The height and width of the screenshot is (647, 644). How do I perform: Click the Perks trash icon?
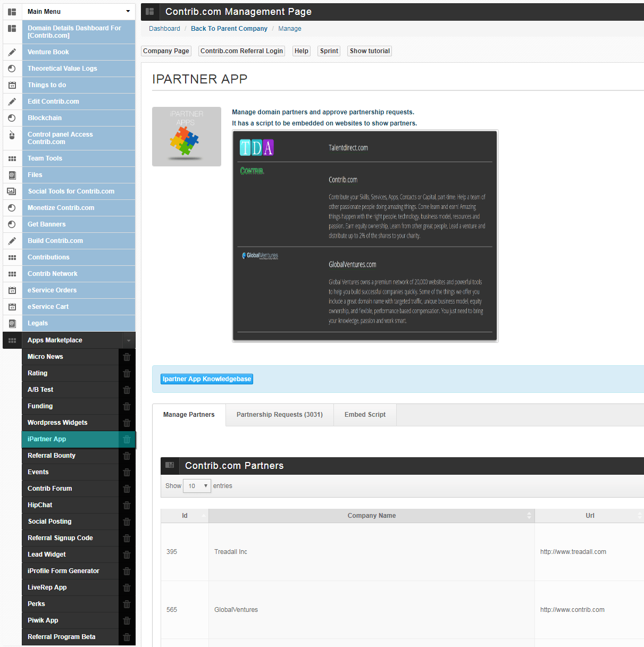[x=127, y=604]
